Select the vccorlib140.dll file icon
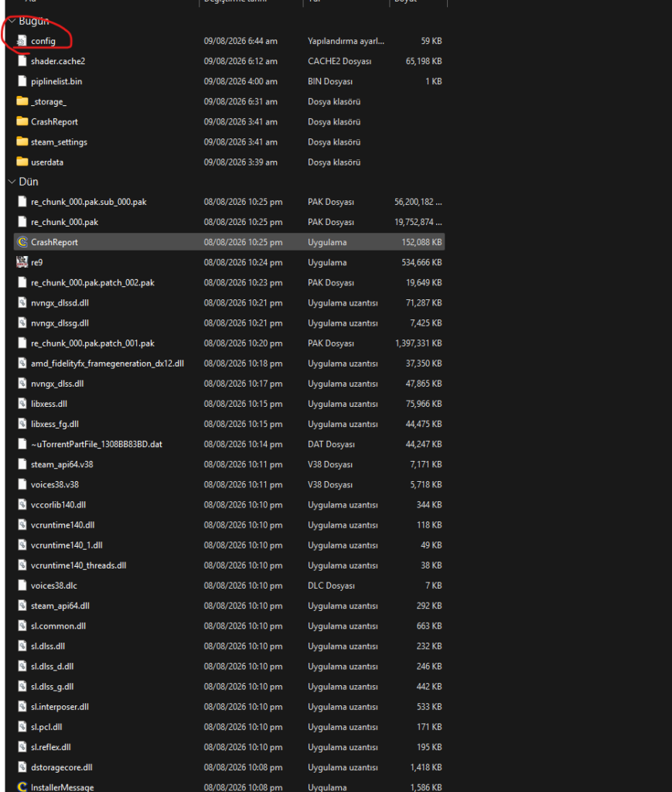This screenshot has width=672, height=792. [22, 504]
